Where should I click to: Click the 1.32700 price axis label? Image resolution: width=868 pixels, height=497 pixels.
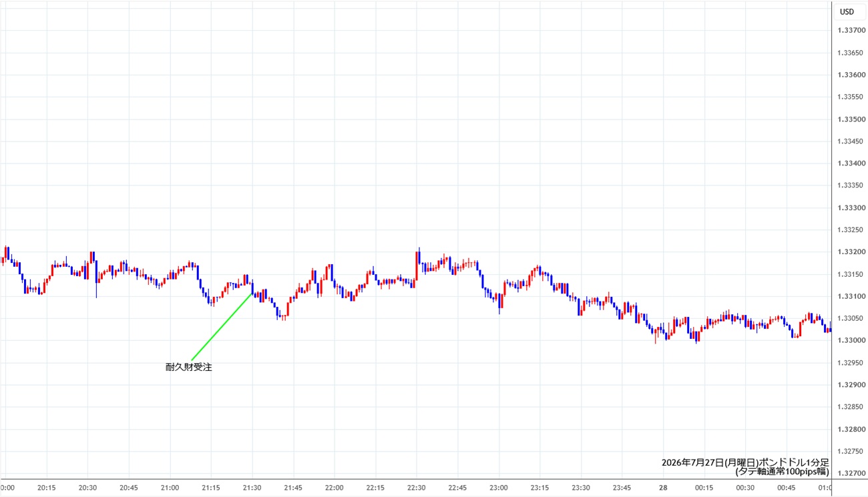coord(851,474)
